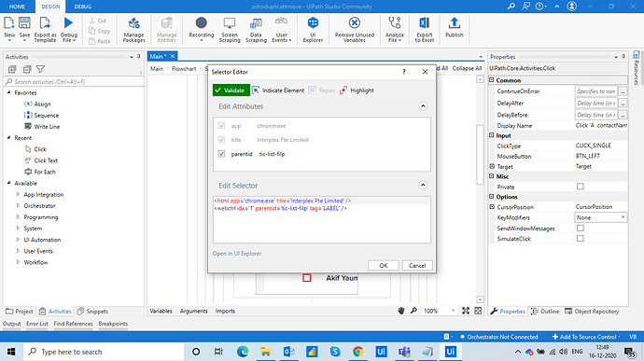
Task: Click Windows taskbar search box
Action: tap(104, 352)
